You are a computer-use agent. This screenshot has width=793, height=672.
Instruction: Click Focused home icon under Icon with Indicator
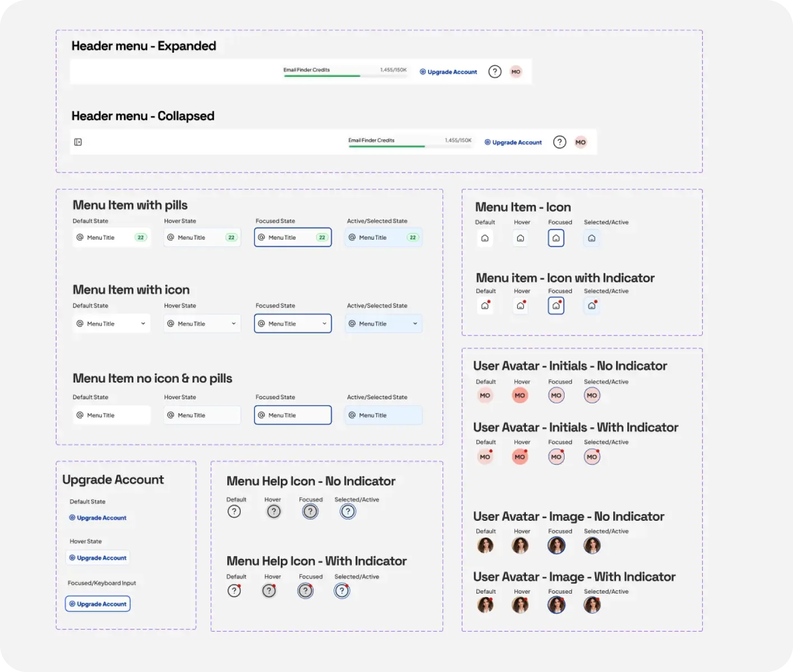[556, 306]
